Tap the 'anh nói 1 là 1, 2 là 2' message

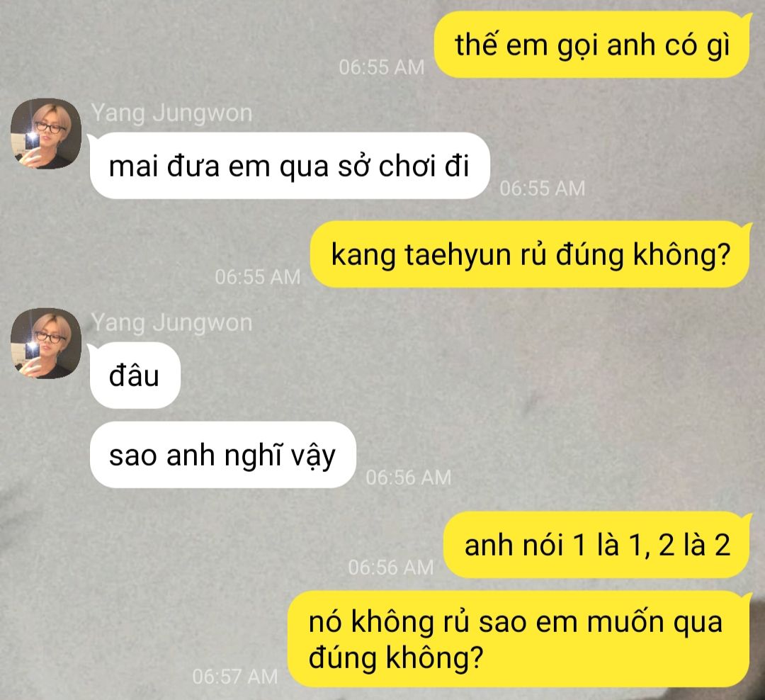[x=596, y=545]
